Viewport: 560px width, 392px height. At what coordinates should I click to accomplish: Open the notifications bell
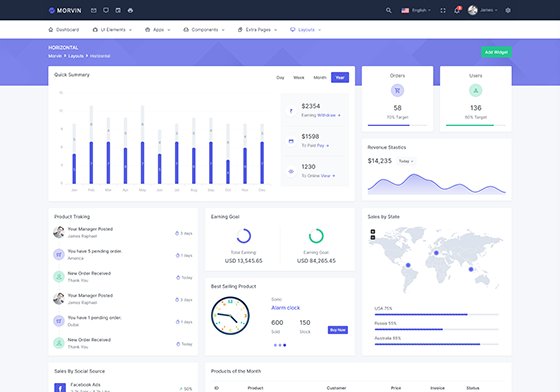pyautogui.click(x=457, y=10)
